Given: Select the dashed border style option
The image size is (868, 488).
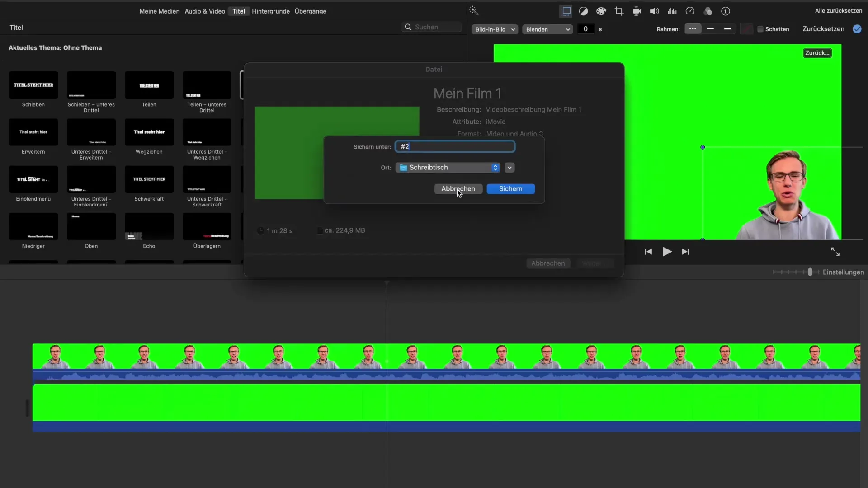Looking at the screenshot, I should [x=693, y=29].
